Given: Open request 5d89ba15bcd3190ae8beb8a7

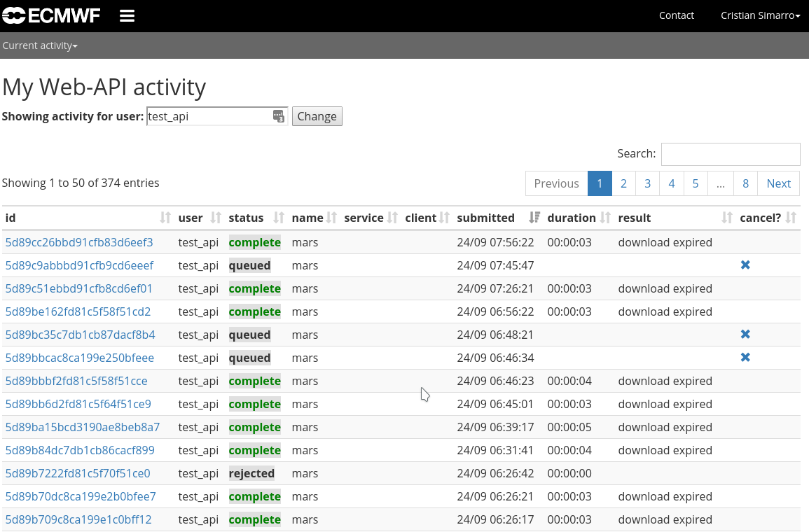Looking at the screenshot, I should coord(83,428).
